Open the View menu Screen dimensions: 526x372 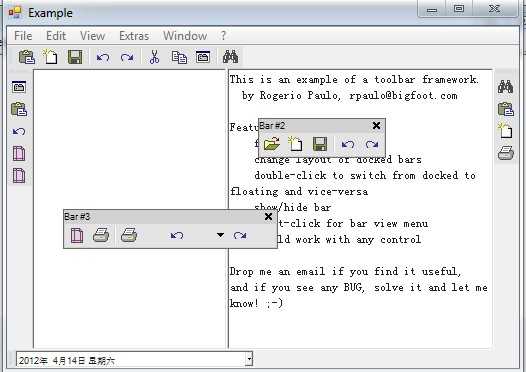[x=92, y=36]
